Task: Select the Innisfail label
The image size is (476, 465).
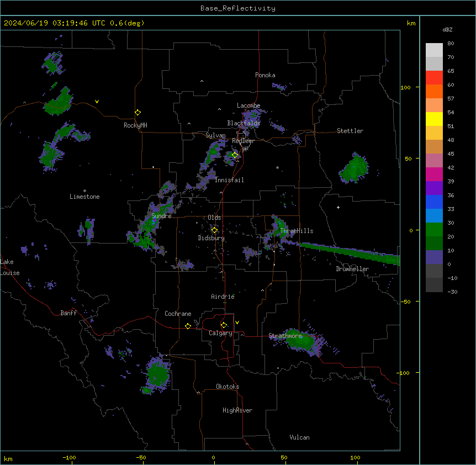Action: coord(229,180)
